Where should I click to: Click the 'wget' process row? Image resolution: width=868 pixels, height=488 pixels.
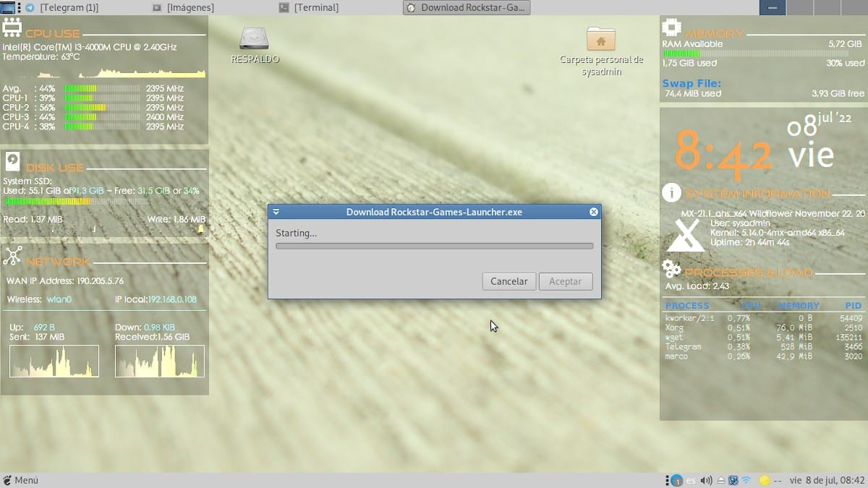click(764, 337)
